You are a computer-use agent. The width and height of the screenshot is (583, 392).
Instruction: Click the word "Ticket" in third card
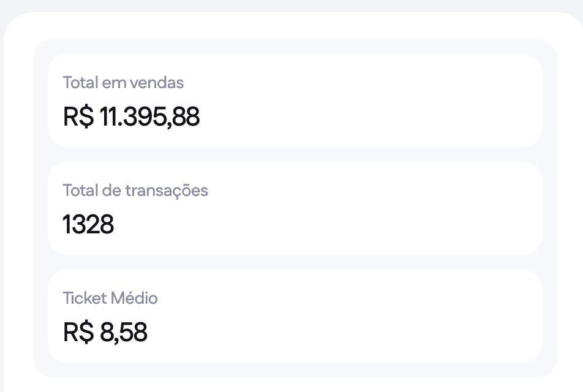(85, 298)
